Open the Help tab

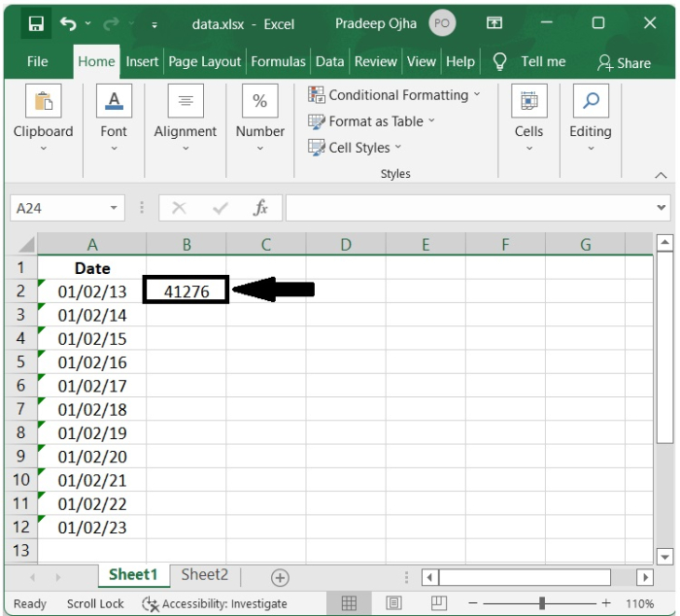460,61
